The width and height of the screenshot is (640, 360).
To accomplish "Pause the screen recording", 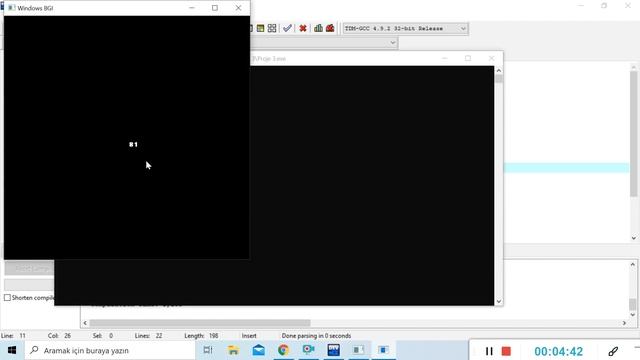I will pos(489,351).
